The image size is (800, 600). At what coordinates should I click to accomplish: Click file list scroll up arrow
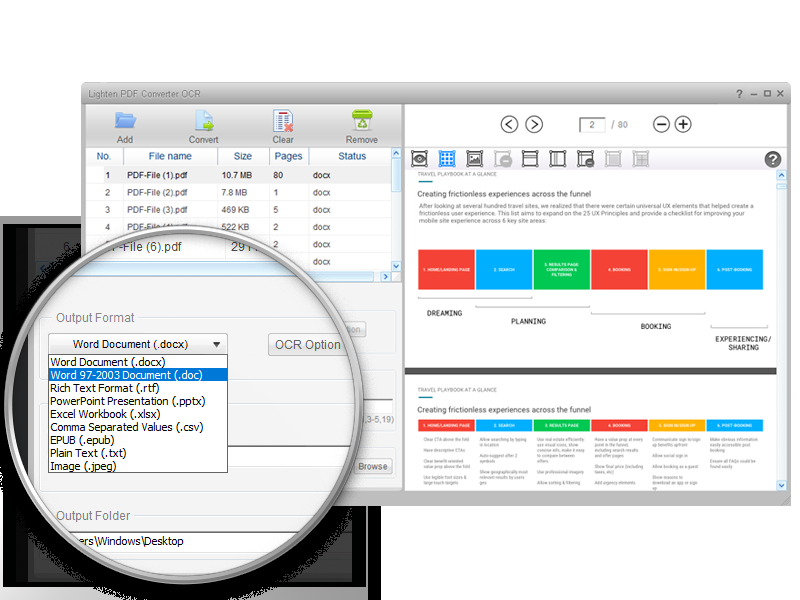coord(396,153)
